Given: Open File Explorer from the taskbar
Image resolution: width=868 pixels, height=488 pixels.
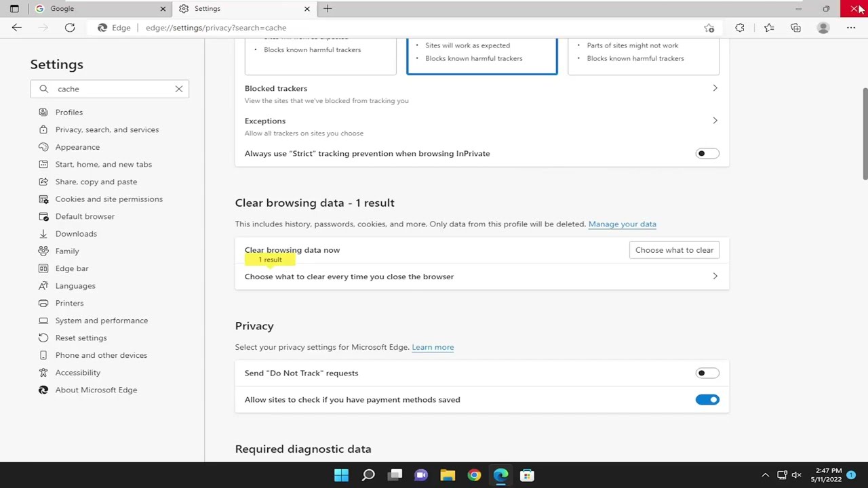Looking at the screenshot, I should 448,475.
